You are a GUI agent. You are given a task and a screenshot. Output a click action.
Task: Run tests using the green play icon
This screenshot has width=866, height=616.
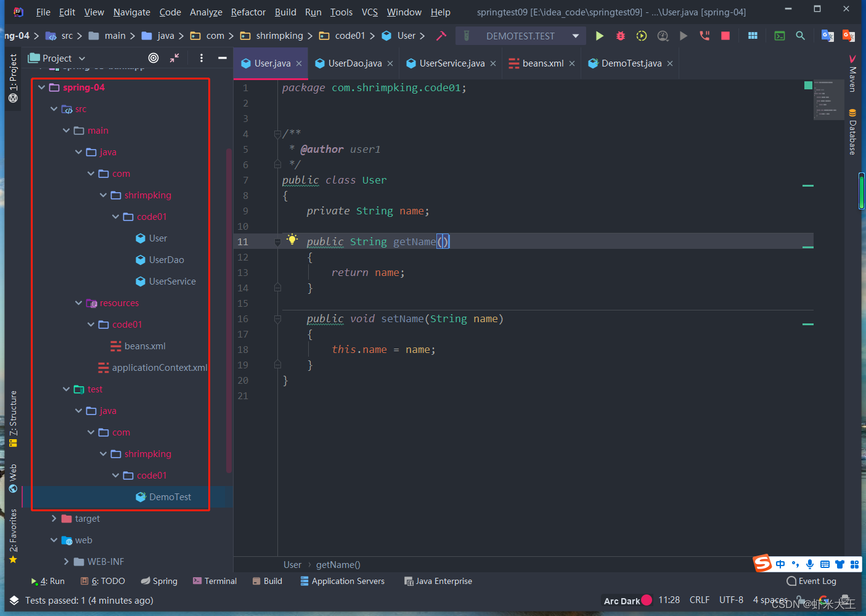click(599, 36)
